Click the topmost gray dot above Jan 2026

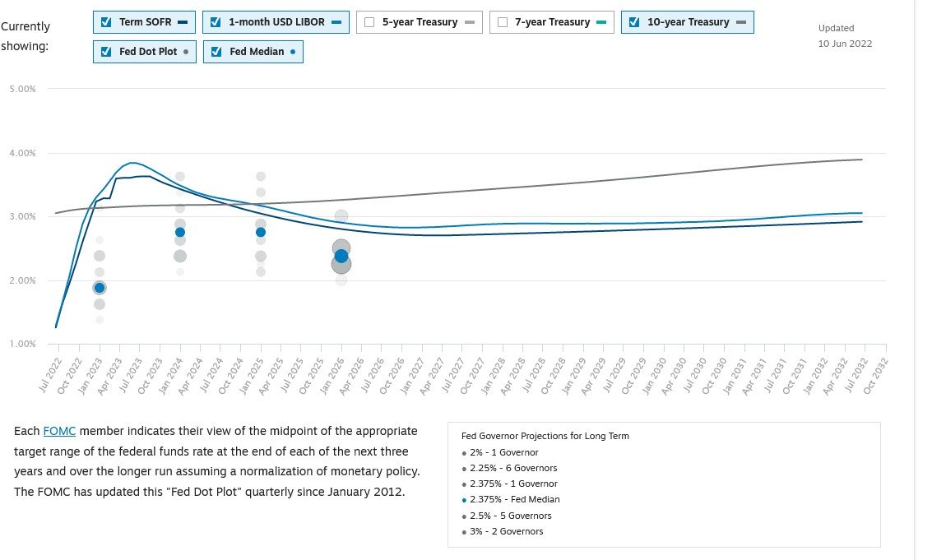coord(341,216)
